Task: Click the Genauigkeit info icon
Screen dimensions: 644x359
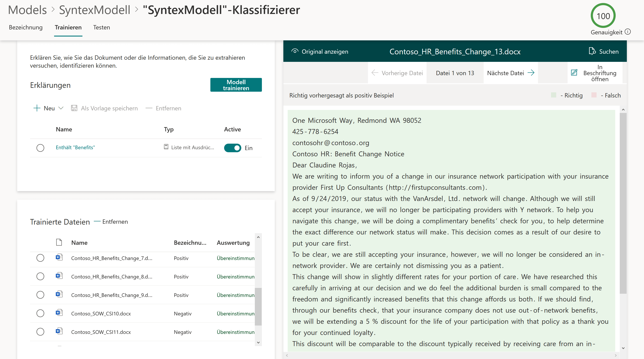Action: 628,32
